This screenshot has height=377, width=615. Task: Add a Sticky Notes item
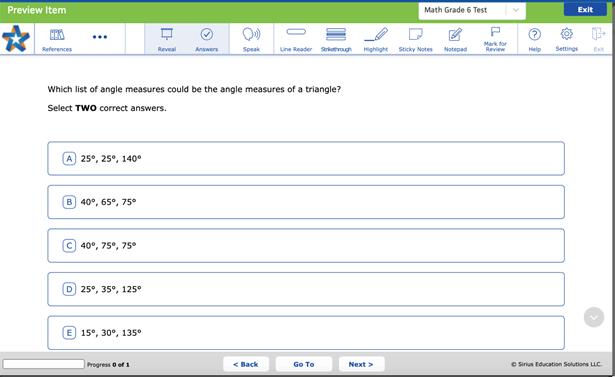click(415, 40)
